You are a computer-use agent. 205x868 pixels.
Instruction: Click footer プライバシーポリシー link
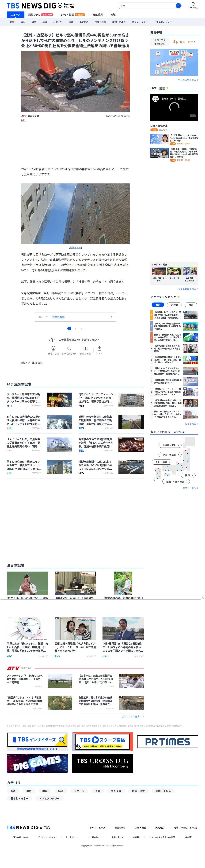(x=47, y=837)
